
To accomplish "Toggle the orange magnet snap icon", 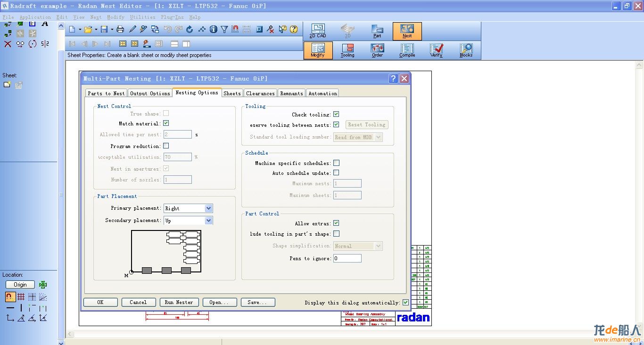I will [10, 297].
